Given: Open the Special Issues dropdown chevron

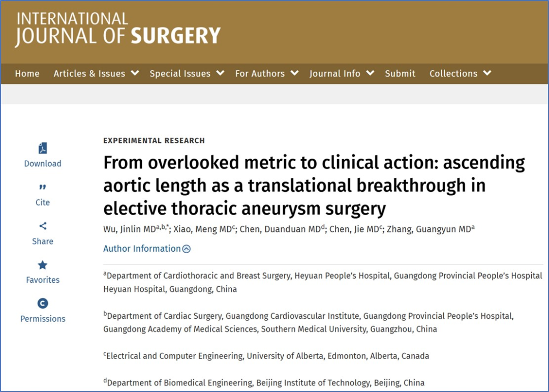Looking at the screenshot, I should coord(220,73).
